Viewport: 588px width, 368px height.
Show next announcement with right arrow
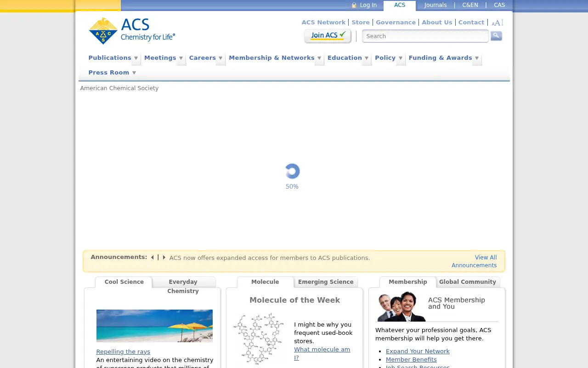164,258
